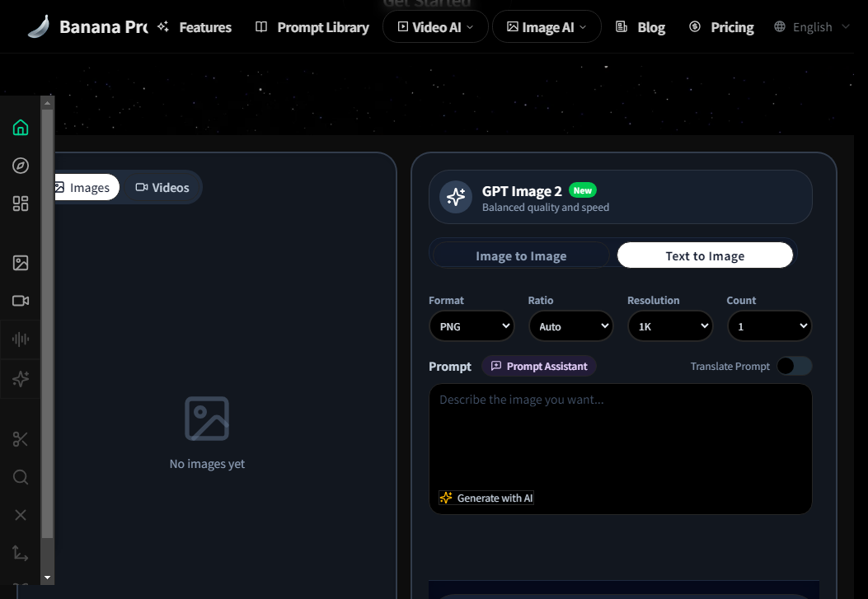Screen dimensions: 868x599
Task: Click the dollar coin icon beside Pricing
Action: [x=695, y=26]
